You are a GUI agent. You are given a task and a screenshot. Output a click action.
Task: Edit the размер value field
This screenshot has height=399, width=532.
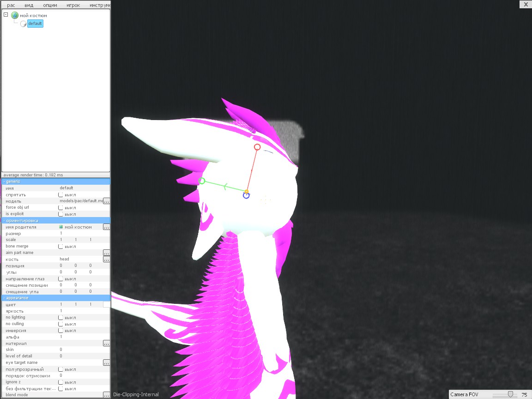tap(61, 233)
